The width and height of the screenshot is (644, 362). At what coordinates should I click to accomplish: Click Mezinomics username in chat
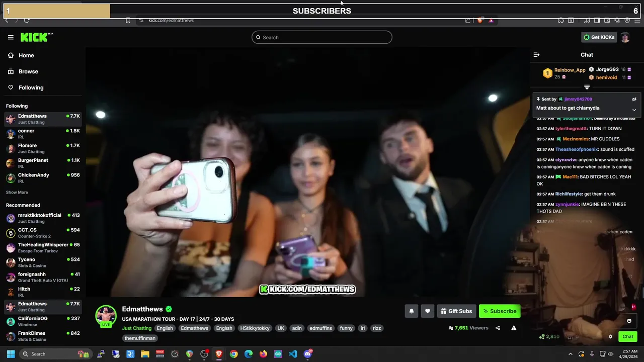coord(576,139)
